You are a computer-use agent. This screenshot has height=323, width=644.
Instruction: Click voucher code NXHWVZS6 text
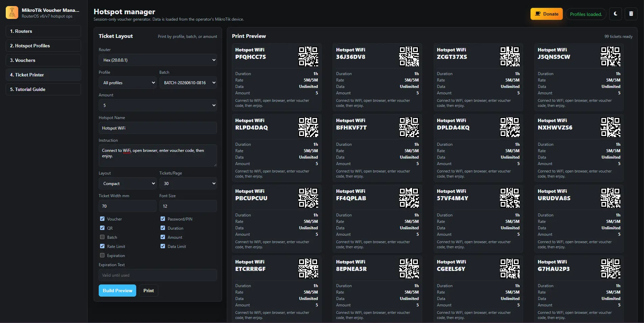pos(555,128)
